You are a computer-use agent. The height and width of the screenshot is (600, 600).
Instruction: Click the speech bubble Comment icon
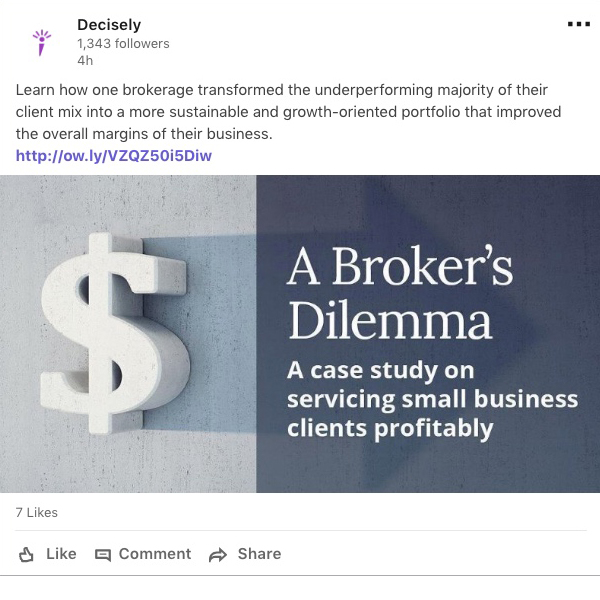103,554
